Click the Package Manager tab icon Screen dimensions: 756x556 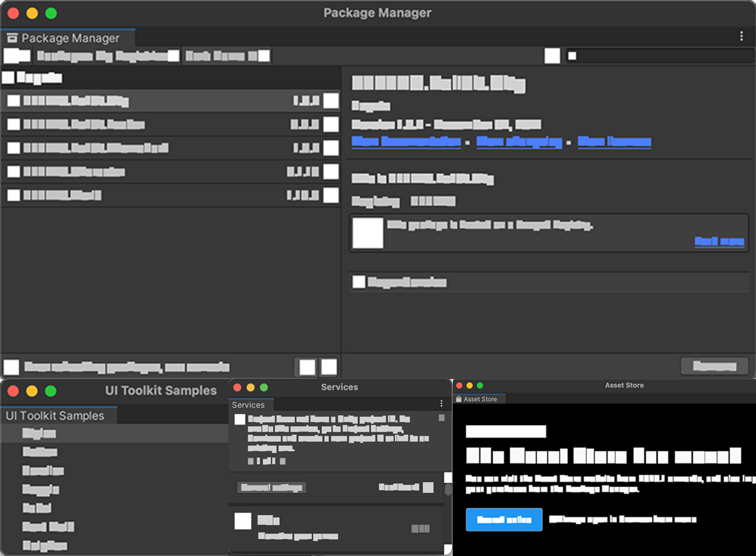pos(13,38)
